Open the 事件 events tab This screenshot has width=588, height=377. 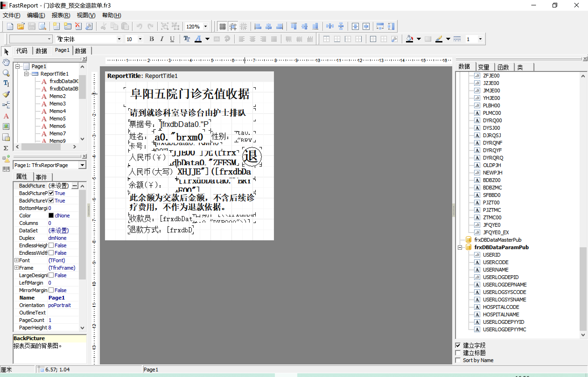coord(41,177)
